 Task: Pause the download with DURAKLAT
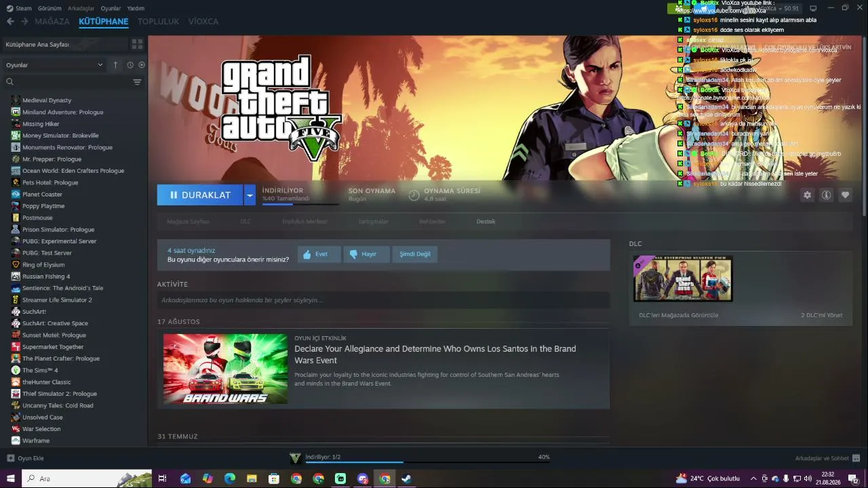200,195
